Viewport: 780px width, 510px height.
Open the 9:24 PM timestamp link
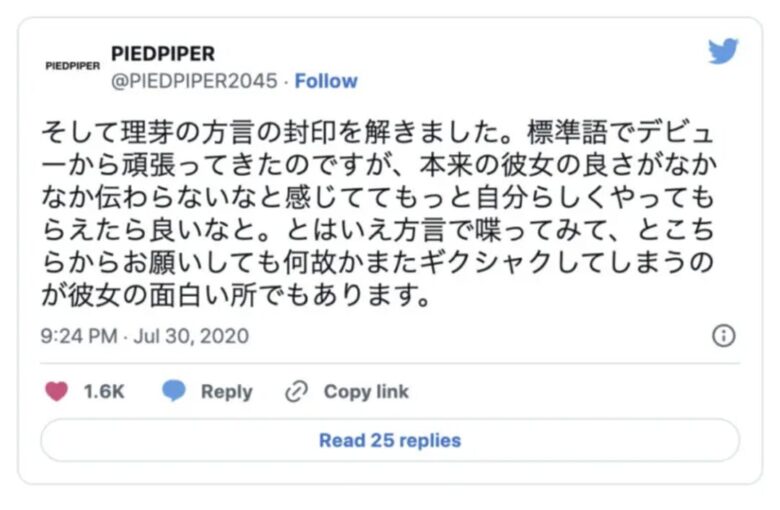pos(79,336)
